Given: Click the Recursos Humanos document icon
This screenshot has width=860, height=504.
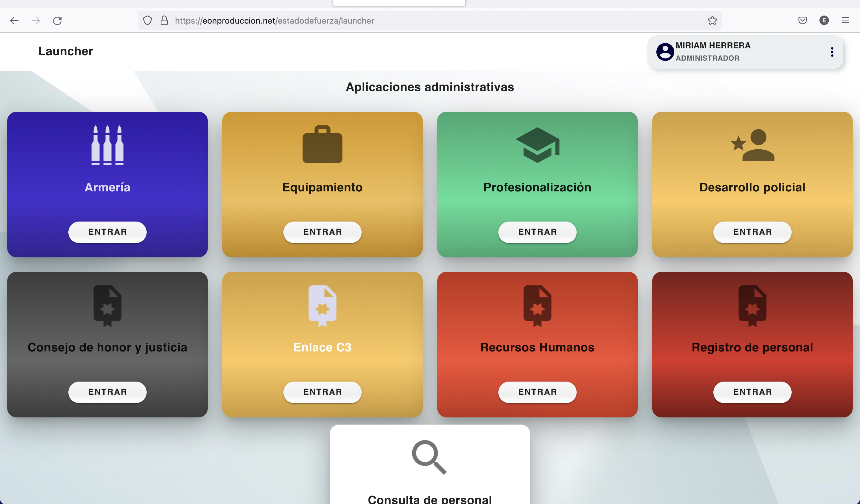Looking at the screenshot, I should coord(537,306).
